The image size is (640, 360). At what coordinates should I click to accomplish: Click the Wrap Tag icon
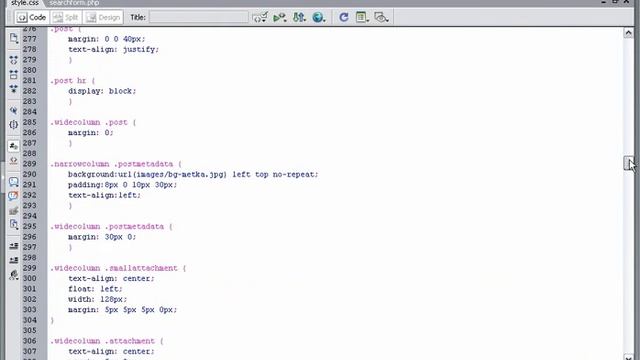point(13,210)
